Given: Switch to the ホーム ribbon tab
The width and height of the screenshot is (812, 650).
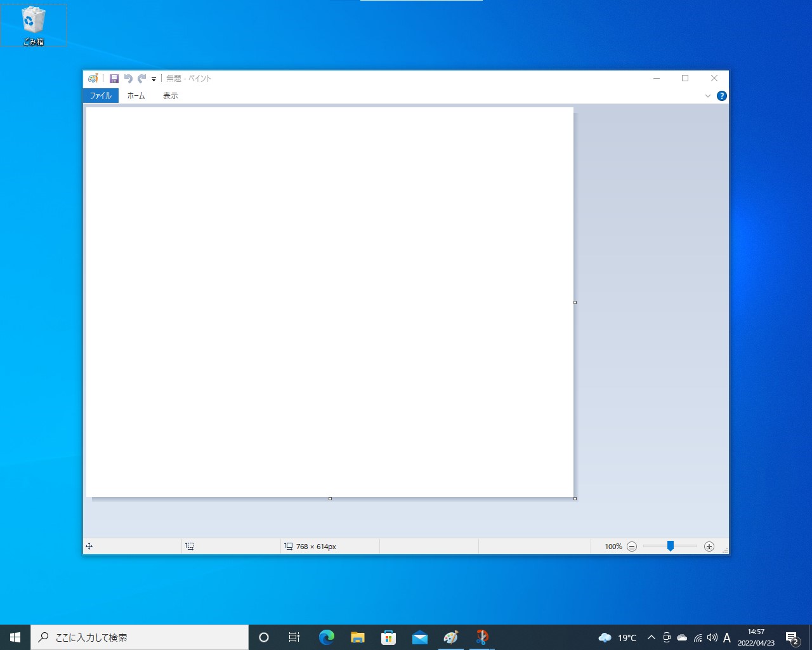Looking at the screenshot, I should (136, 96).
